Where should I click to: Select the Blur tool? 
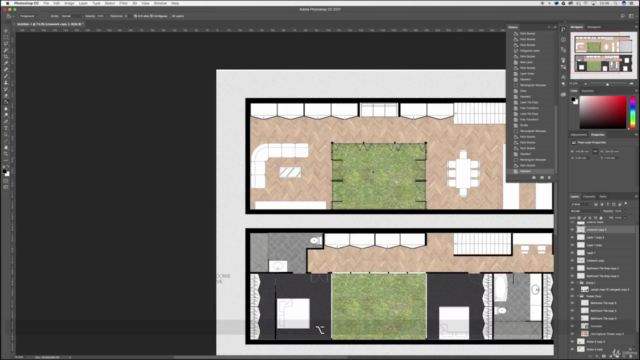tap(6, 109)
